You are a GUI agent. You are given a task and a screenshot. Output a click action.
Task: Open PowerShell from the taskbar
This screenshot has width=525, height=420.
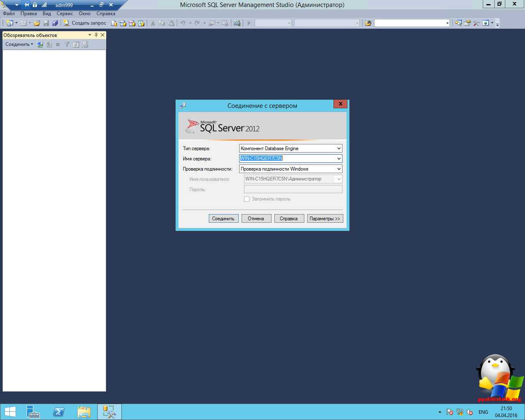(59, 411)
